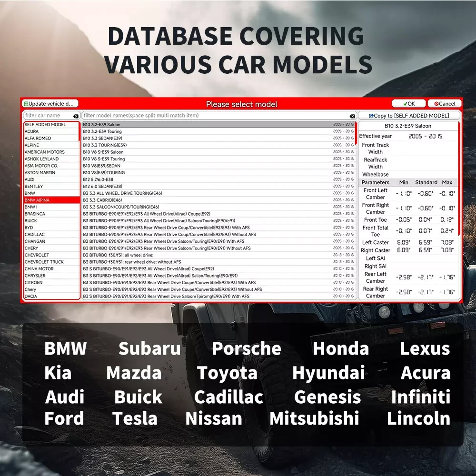The image size is (476, 476).
Task: Select B3 BITURBO-f30/f31 all wheel drive row
Action: [x=218, y=255]
